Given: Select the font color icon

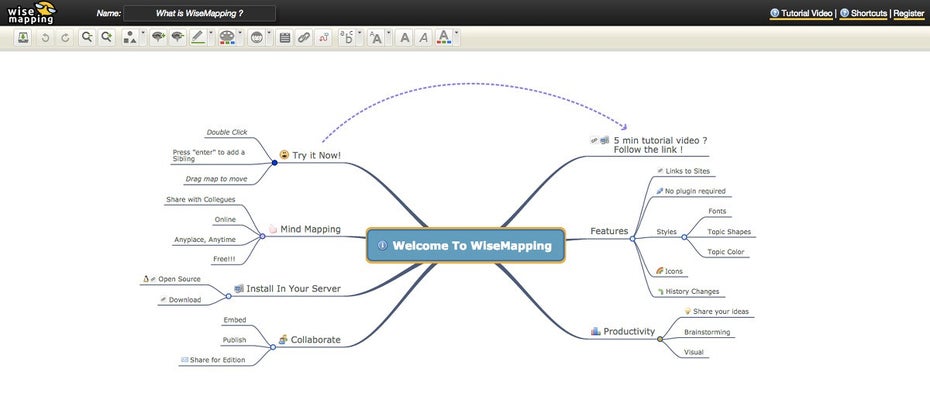Looking at the screenshot, I should point(444,37).
